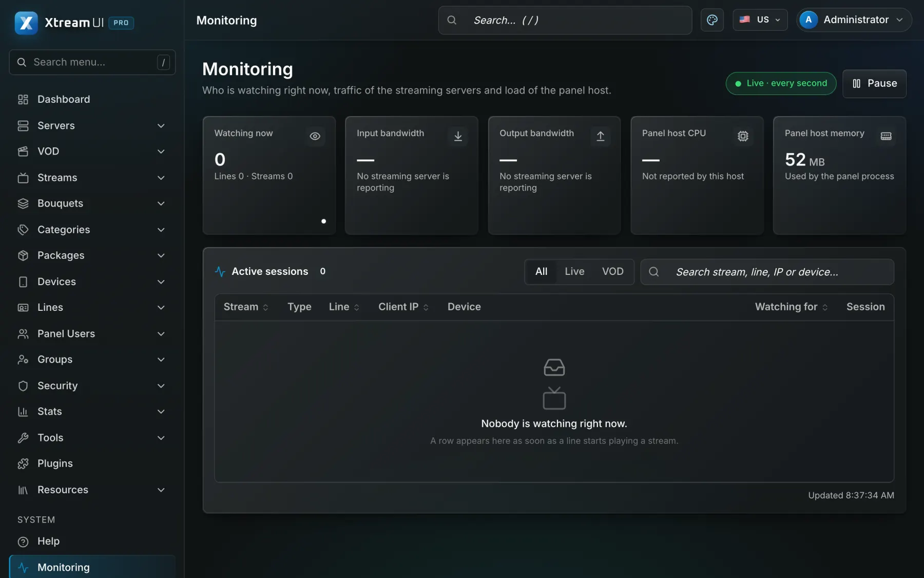924x578 pixels.
Task: Focus the Search menu input field
Action: pyautogui.click(x=92, y=62)
